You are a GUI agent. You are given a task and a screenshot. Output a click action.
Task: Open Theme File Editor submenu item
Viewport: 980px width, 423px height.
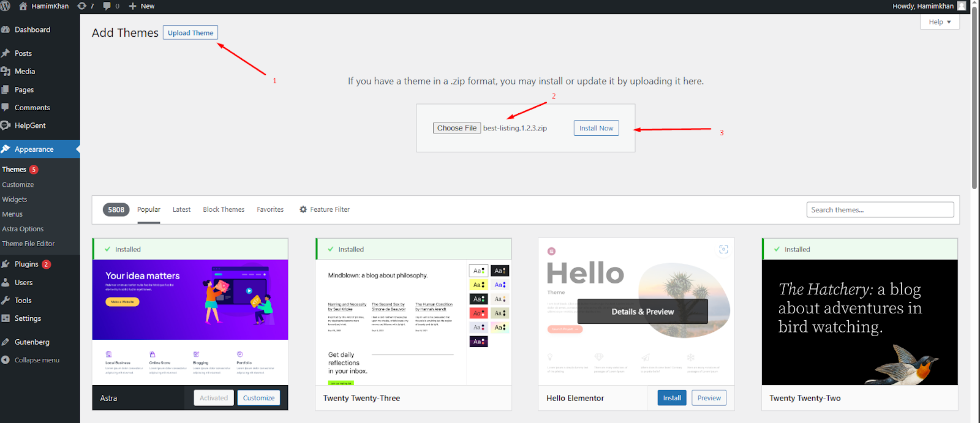pyautogui.click(x=28, y=243)
